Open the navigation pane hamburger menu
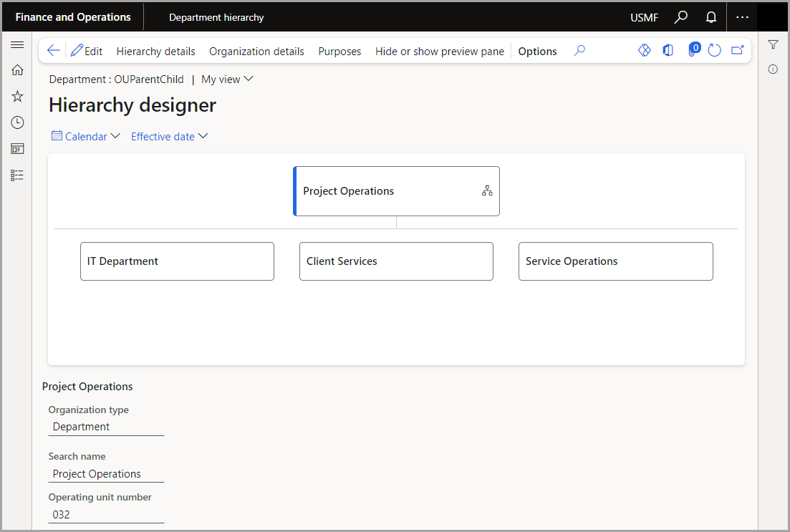The image size is (790, 532). (x=17, y=45)
